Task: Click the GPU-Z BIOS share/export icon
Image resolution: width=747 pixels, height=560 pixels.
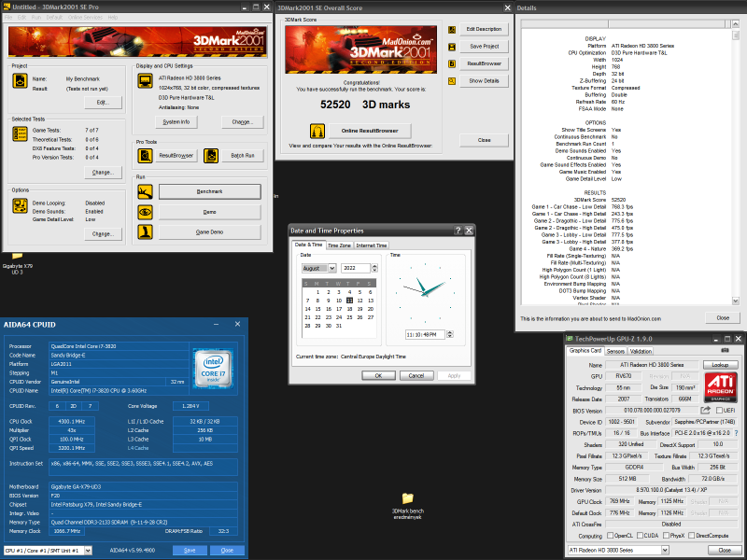Action: [705, 411]
